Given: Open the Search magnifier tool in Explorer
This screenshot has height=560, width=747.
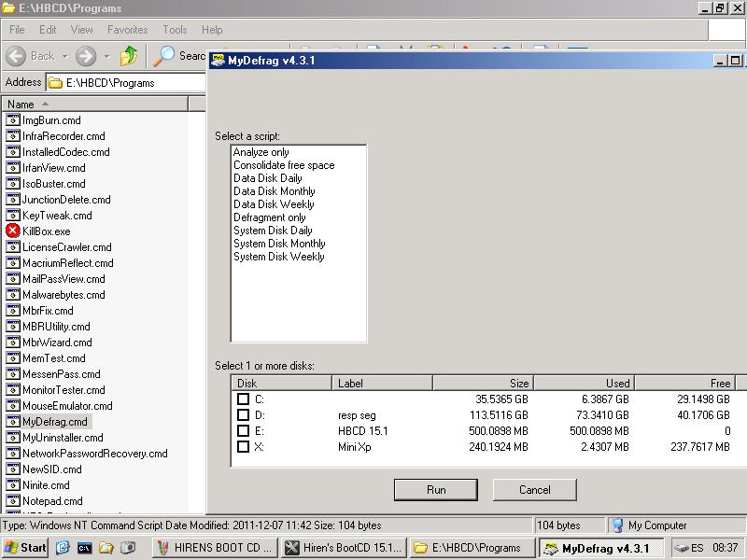Looking at the screenshot, I should pyautogui.click(x=163, y=56).
